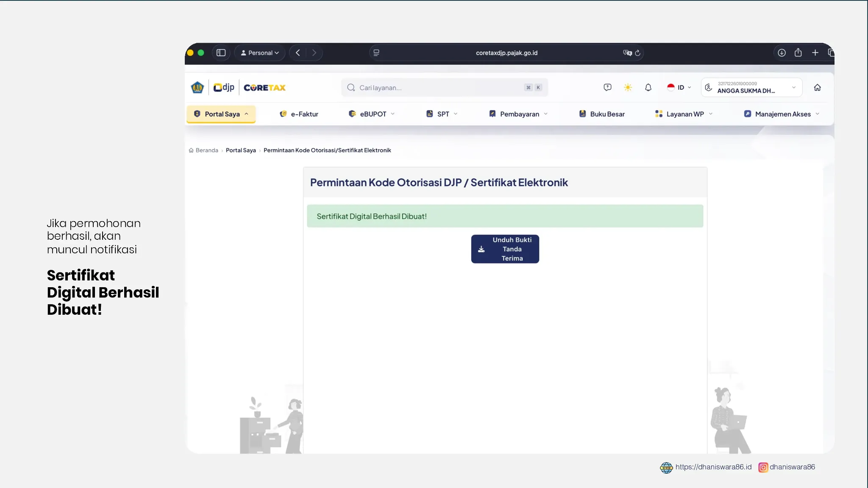Go to home via house icon
This screenshot has width=868, height=488.
(x=817, y=87)
